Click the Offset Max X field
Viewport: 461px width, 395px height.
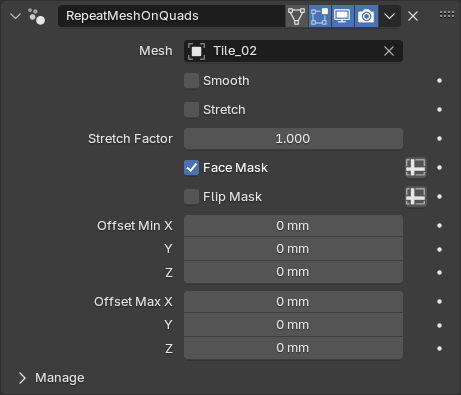tap(293, 302)
